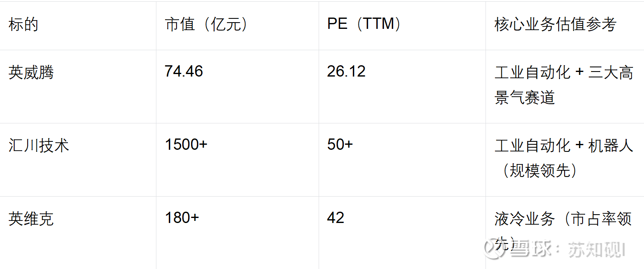
Task: Click the 74.46 market value cell
Action: click(x=184, y=72)
